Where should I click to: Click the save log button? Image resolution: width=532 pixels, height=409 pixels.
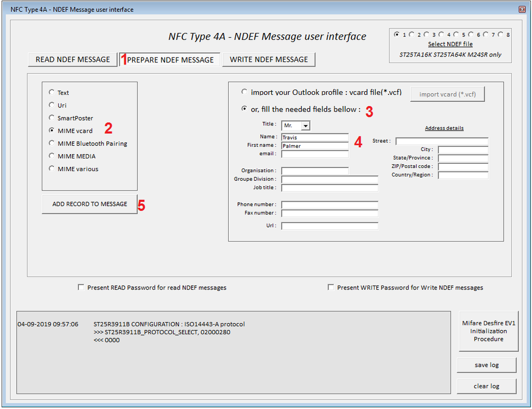point(487,365)
